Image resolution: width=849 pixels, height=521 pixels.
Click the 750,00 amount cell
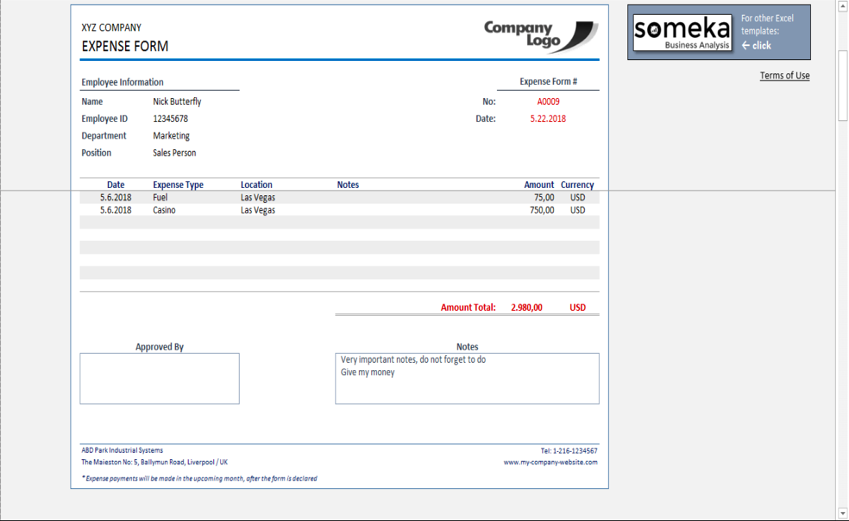click(x=542, y=211)
